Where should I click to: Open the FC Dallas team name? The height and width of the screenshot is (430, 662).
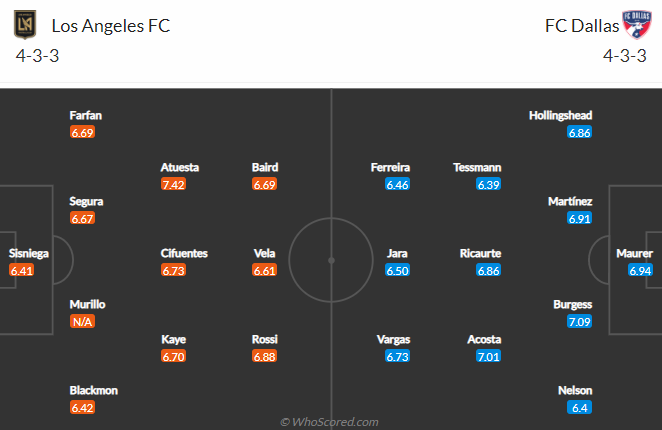(582, 26)
